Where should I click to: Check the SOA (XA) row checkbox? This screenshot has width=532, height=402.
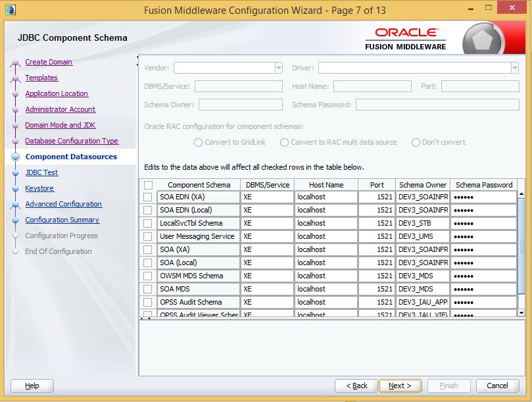click(147, 249)
